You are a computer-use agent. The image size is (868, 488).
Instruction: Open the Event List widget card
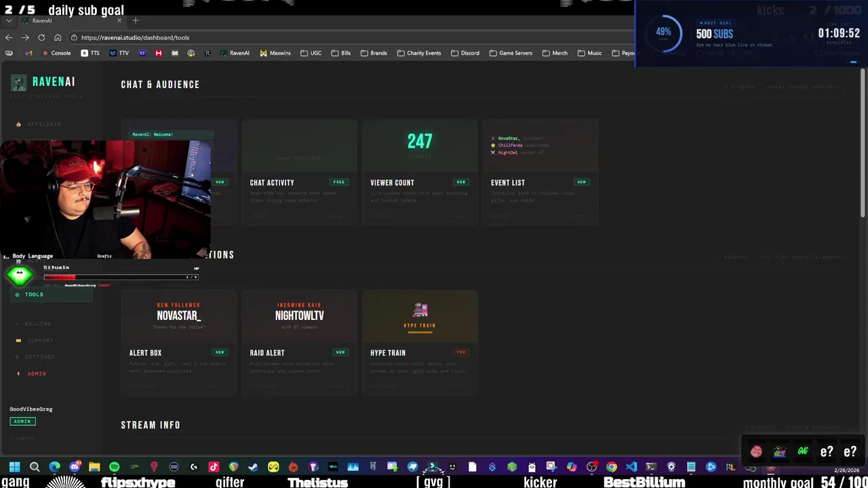click(540, 171)
